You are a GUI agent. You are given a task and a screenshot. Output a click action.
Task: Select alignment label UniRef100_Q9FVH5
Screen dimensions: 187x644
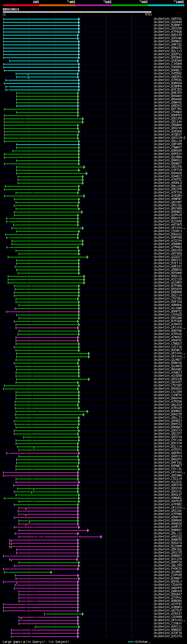[168, 144]
